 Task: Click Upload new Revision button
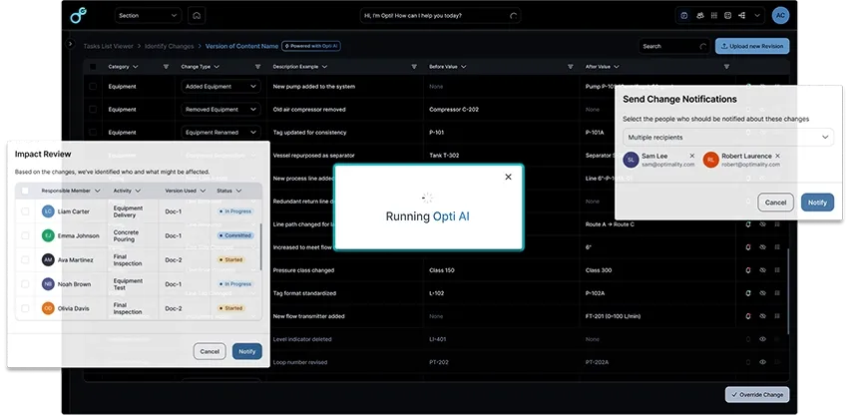click(752, 46)
